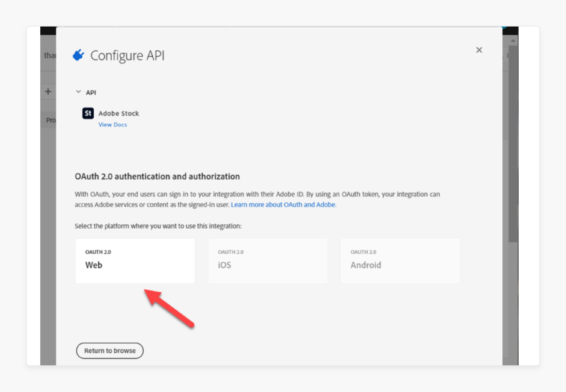
Task: Open the View Docs link
Action: (x=113, y=125)
